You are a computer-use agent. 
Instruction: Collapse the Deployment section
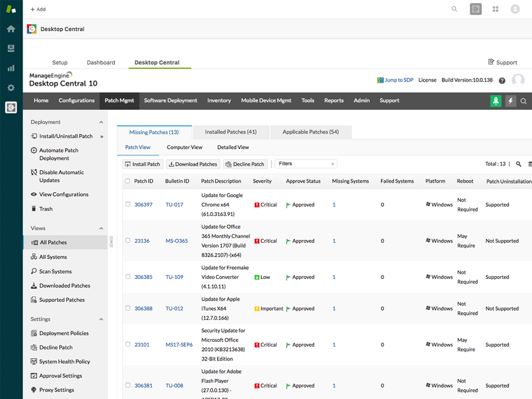[103, 122]
